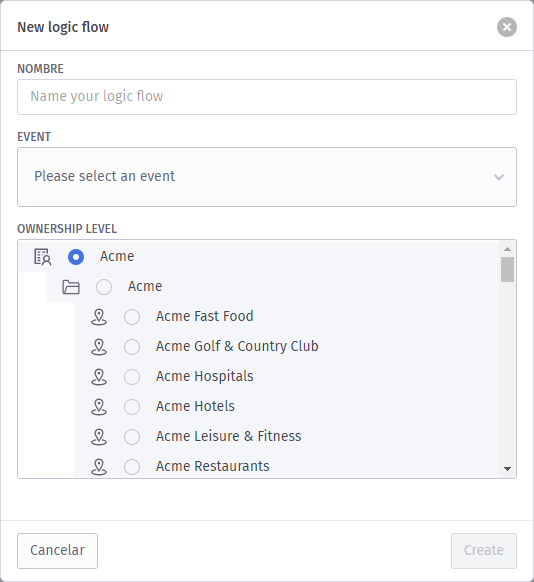
Task: Click the location pin for Acme Leisure & Fitness
Action: tap(99, 437)
